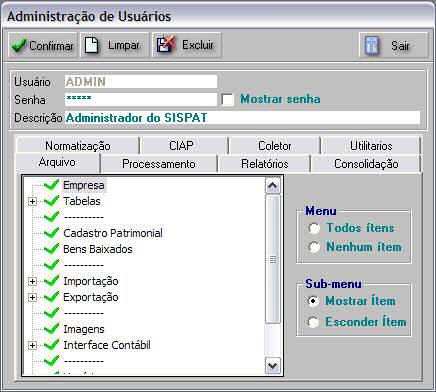
Task: Open the Utilitarios tab
Action: (x=371, y=146)
